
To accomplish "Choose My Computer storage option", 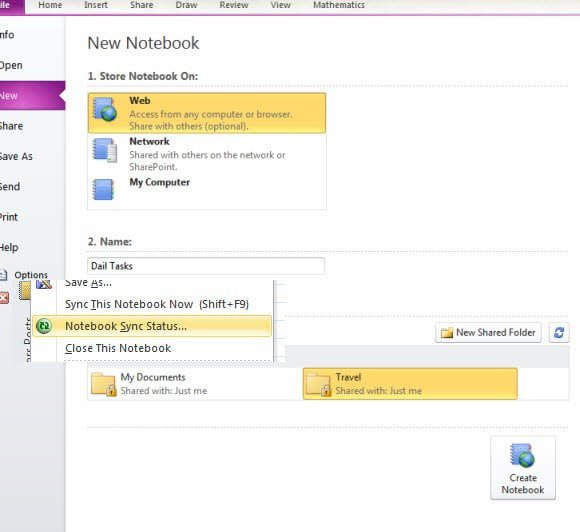I will tap(207, 191).
